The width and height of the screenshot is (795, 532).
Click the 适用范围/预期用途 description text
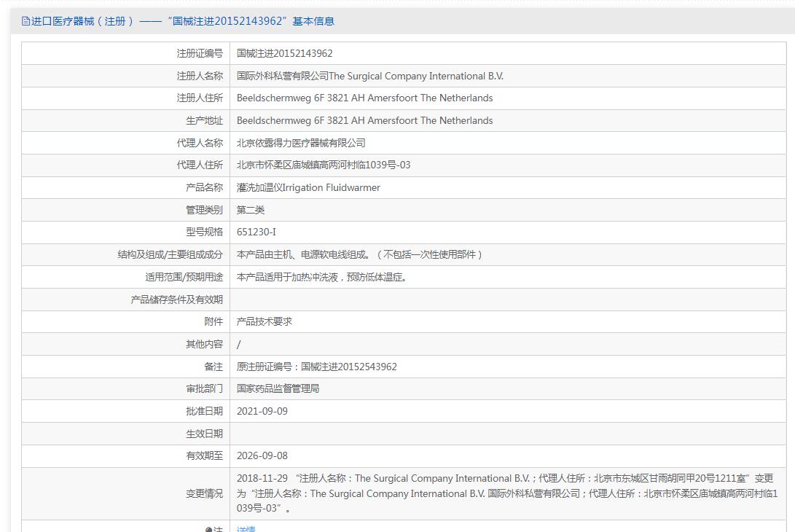(321, 278)
